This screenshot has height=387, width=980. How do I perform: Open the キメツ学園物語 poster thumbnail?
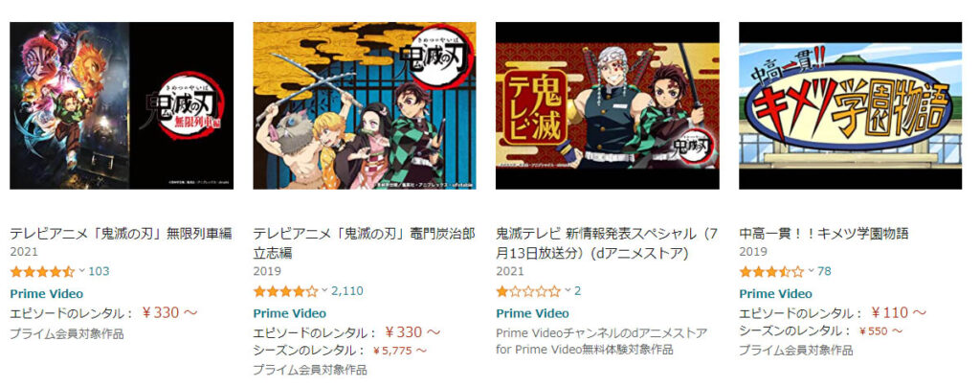[850, 105]
